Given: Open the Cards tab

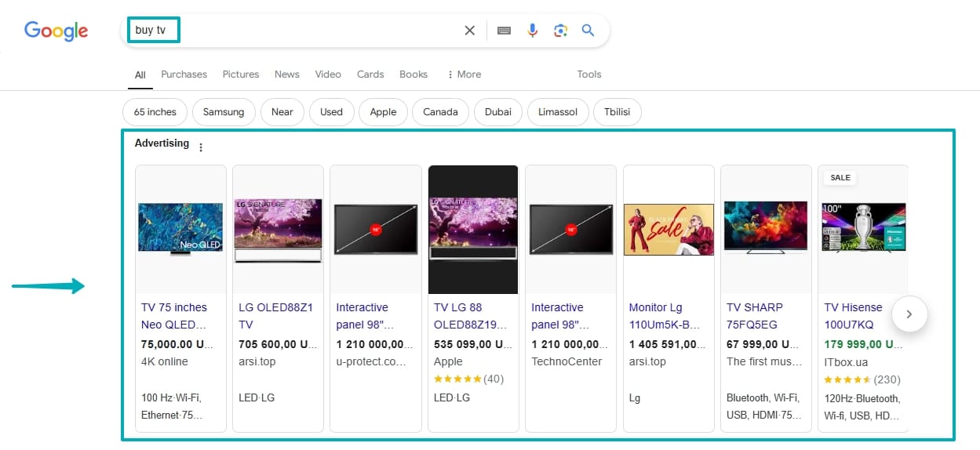Looking at the screenshot, I should point(370,74).
